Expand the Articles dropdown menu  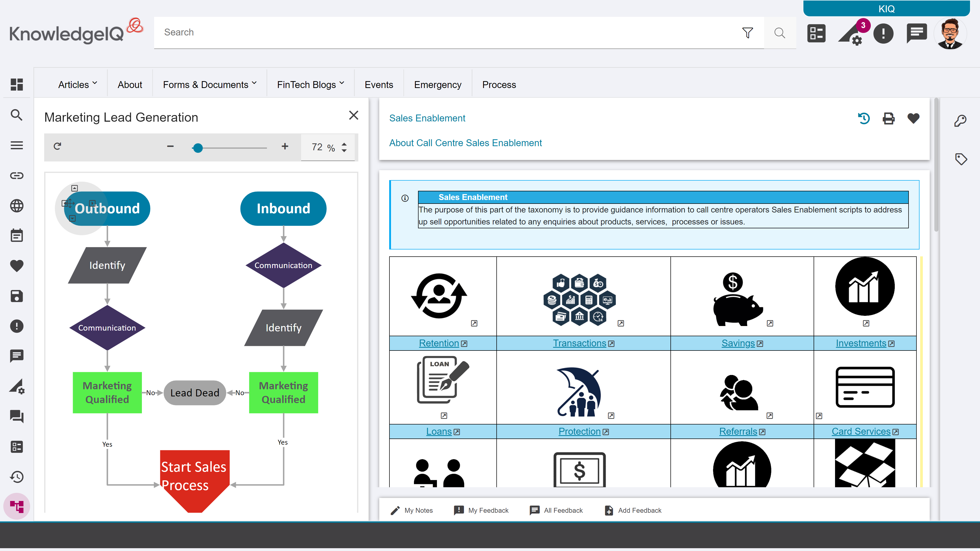pyautogui.click(x=78, y=84)
